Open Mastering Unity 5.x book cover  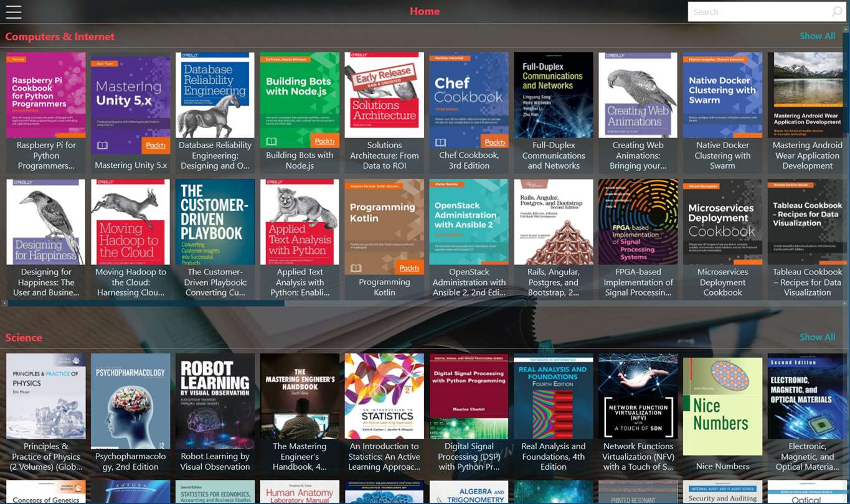(x=131, y=105)
